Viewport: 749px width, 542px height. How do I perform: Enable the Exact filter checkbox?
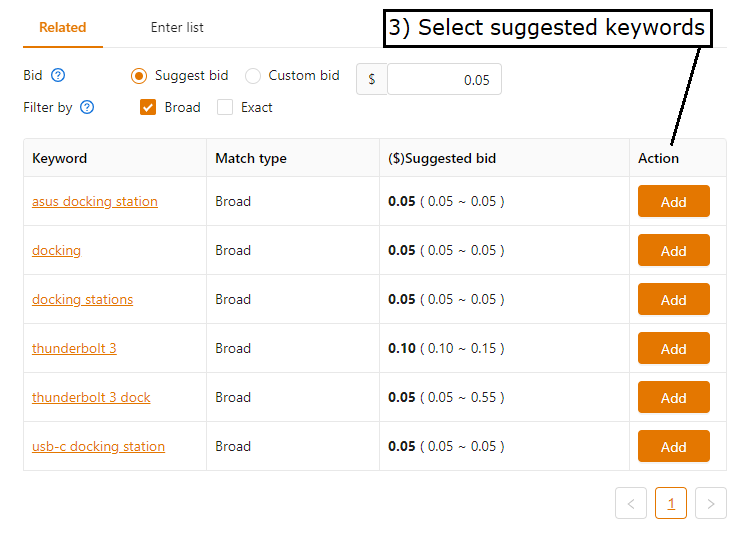[x=225, y=107]
